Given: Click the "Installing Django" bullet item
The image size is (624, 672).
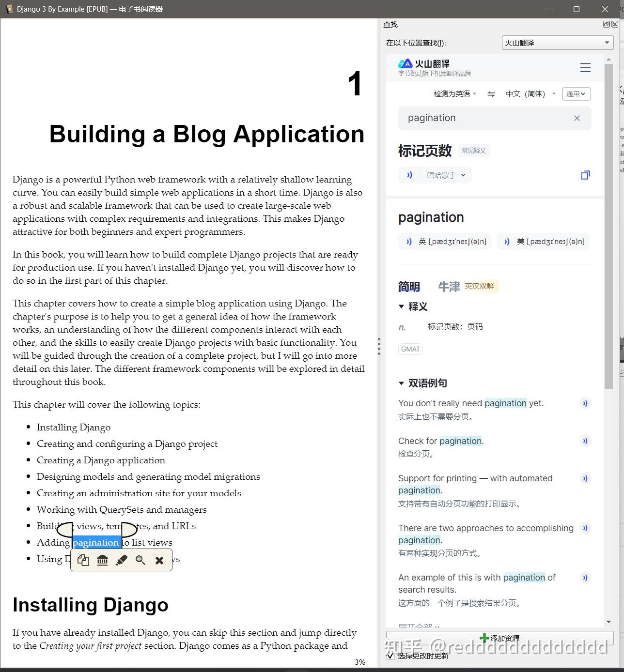Looking at the screenshot, I should pos(74,427).
